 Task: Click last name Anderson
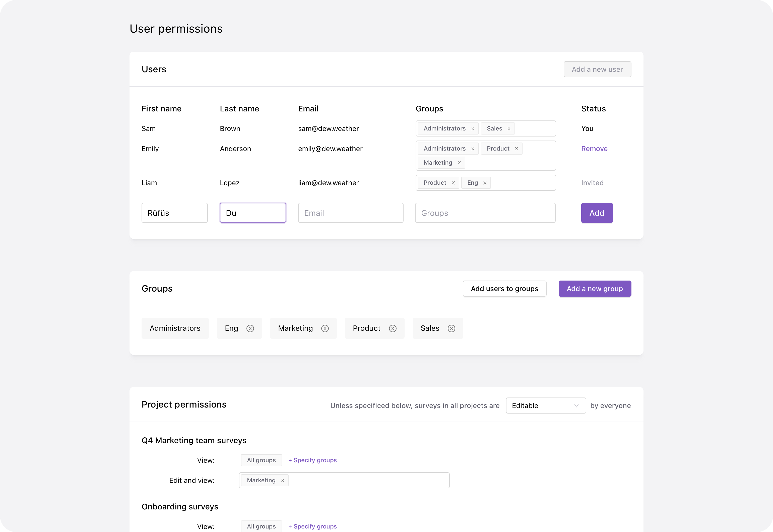(x=235, y=149)
